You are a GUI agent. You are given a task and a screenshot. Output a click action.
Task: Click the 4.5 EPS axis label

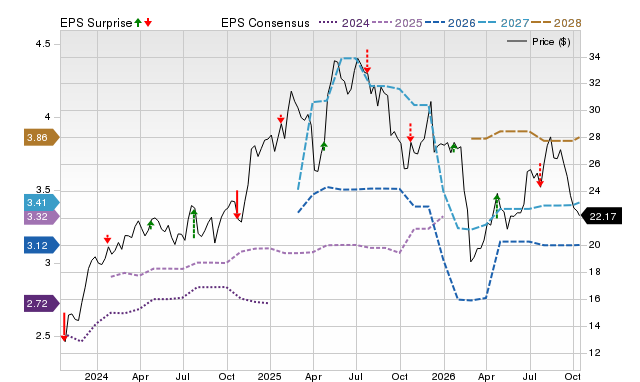[43, 44]
